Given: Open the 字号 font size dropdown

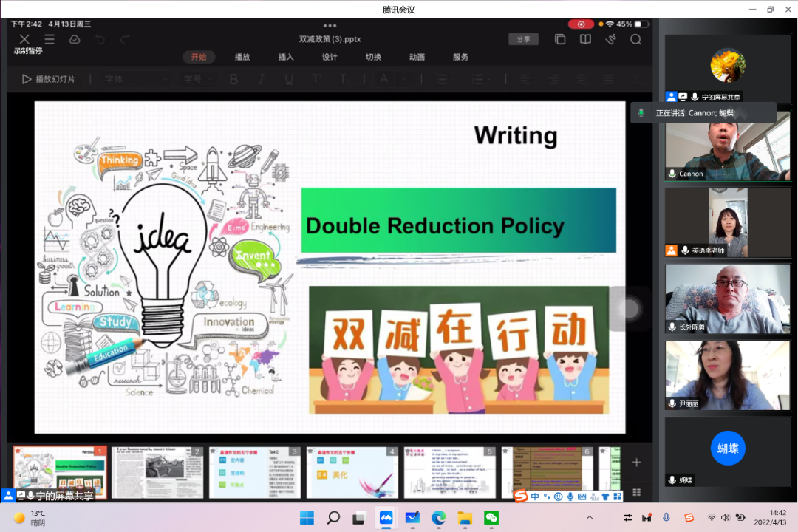Looking at the screenshot, I should click(x=197, y=79).
